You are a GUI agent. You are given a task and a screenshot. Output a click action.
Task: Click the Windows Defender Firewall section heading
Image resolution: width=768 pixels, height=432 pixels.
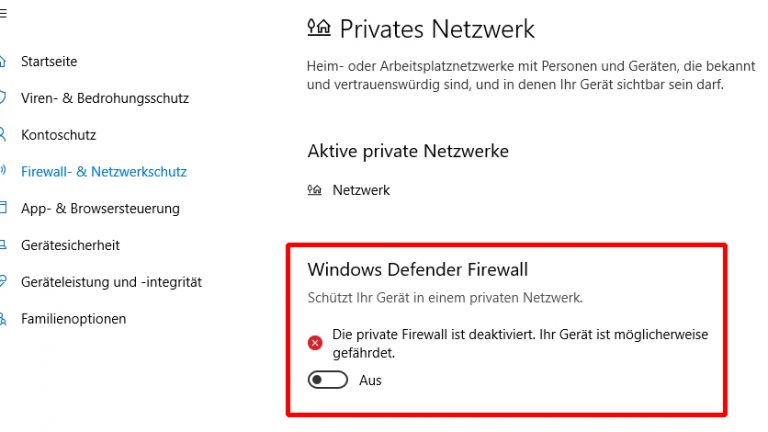[x=417, y=269]
